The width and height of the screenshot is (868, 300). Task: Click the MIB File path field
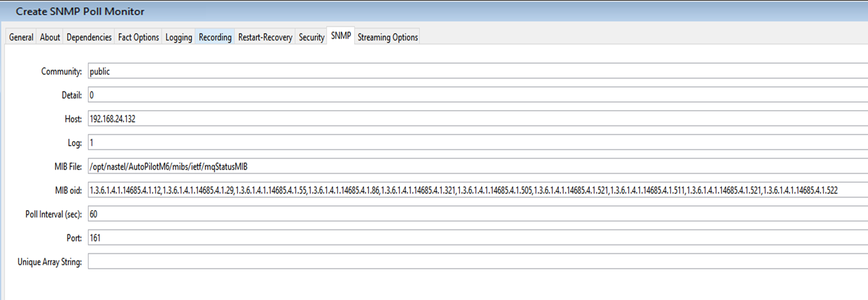pos(478,166)
